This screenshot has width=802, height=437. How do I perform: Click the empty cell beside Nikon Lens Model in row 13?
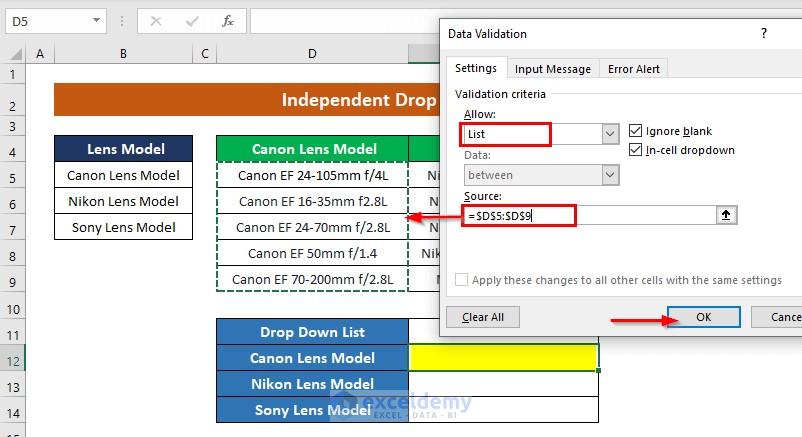click(x=503, y=384)
